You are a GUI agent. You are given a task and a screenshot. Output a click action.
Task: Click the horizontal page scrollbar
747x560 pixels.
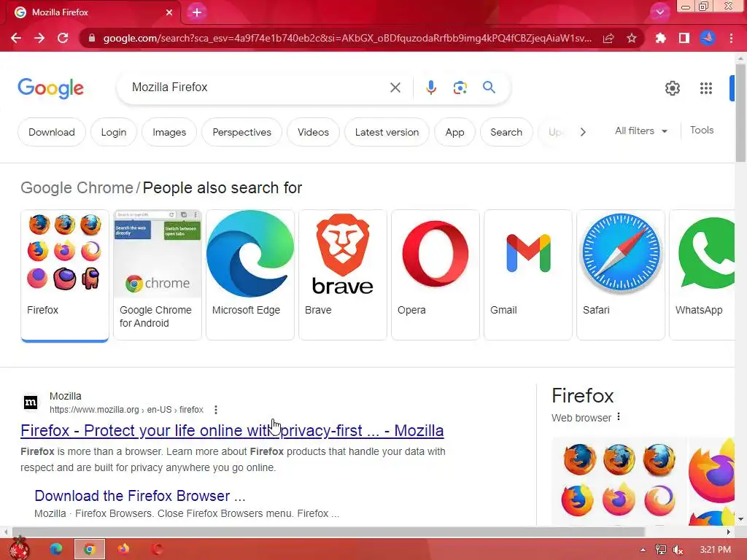328,532
